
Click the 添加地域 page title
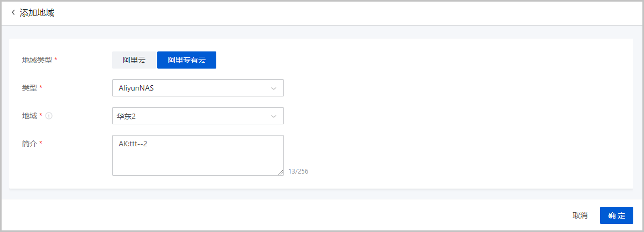pyautogui.click(x=37, y=13)
